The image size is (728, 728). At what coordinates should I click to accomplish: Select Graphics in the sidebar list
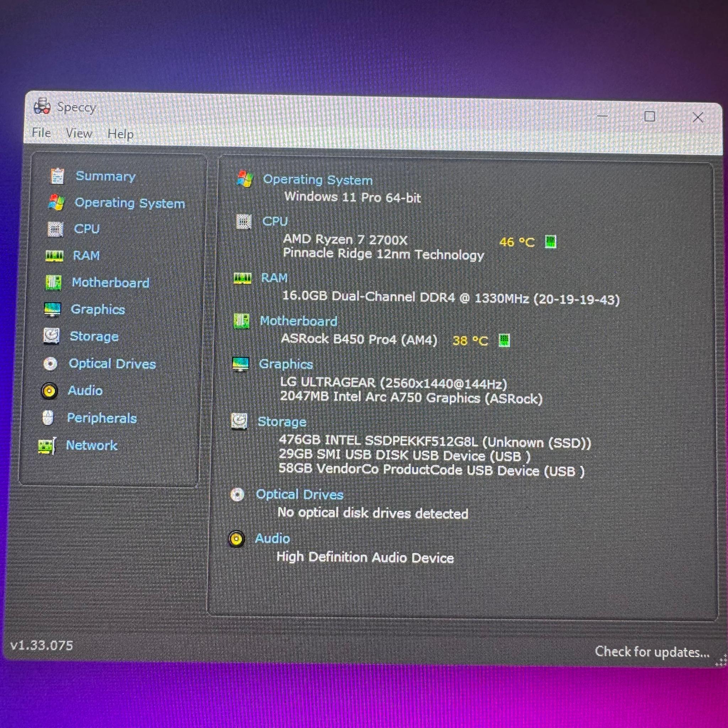coord(98,309)
